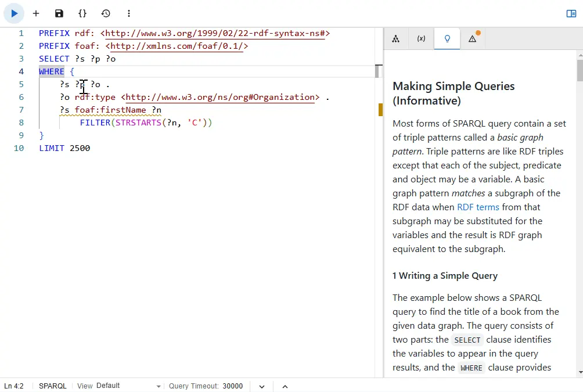Click the help panel vertical scrollbar thumb
Screen dimensions: 583x392
point(580,70)
